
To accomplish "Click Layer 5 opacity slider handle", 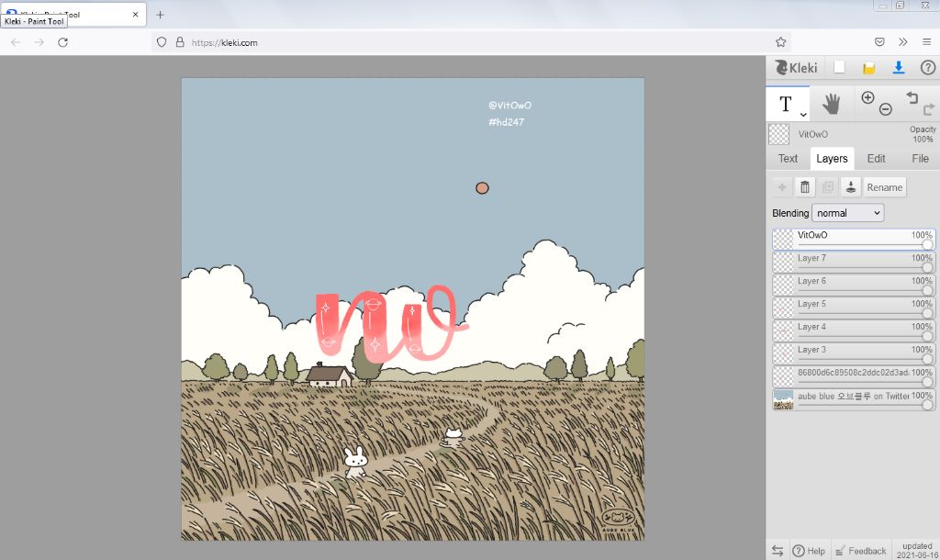I will [927, 313].
